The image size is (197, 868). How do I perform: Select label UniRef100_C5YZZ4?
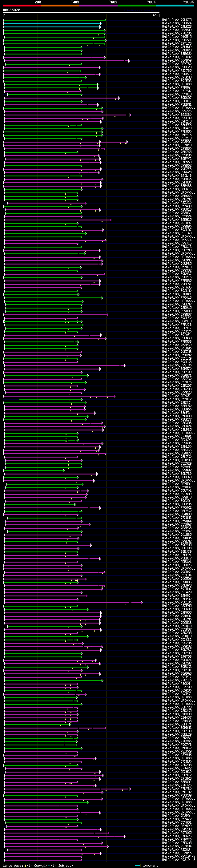[177, 240]
